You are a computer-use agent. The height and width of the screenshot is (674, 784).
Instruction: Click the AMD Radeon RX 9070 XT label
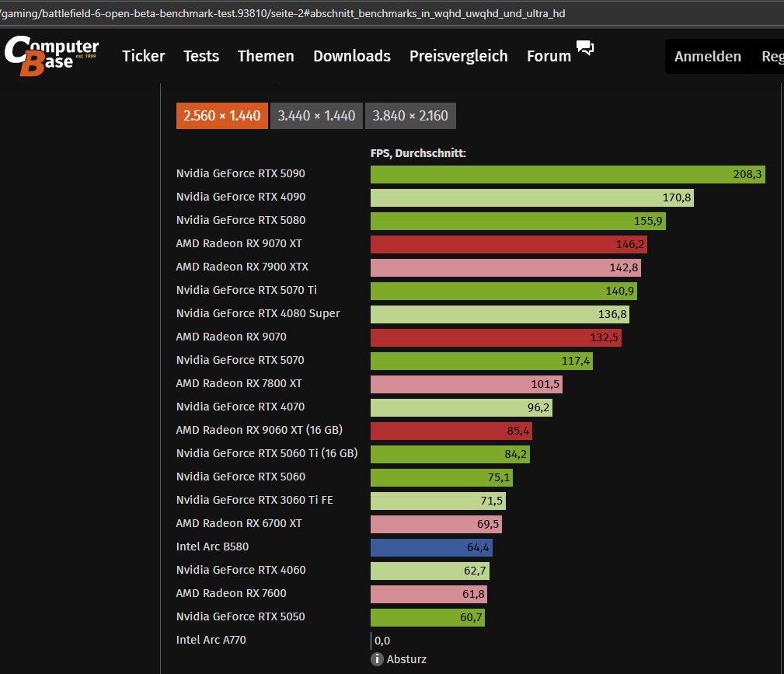coord(239,243)
